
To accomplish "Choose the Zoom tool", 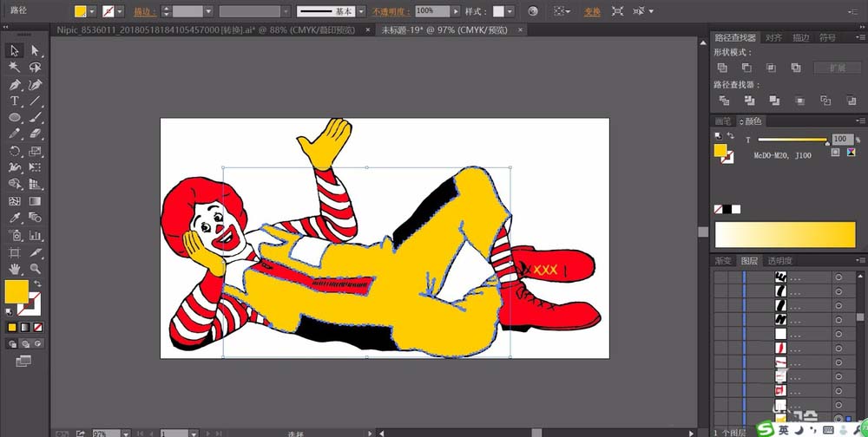I will tap(36, 269).
